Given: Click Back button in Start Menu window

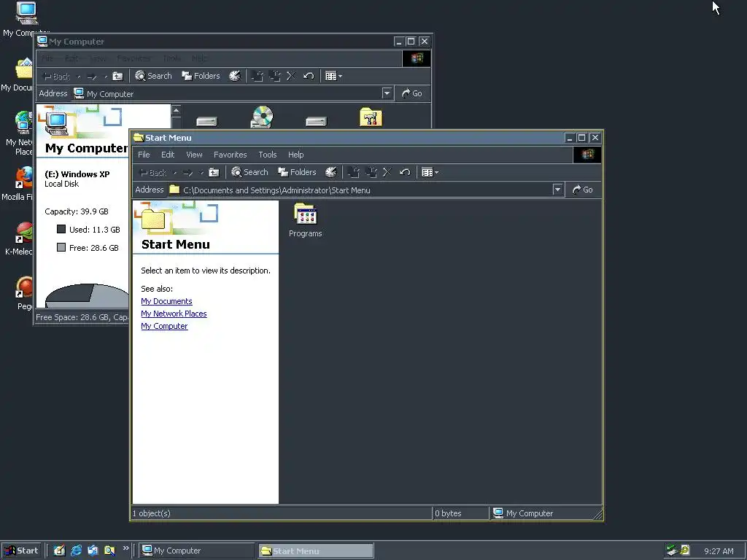Looking at the screenshot, I should click(x=152, y=172).
